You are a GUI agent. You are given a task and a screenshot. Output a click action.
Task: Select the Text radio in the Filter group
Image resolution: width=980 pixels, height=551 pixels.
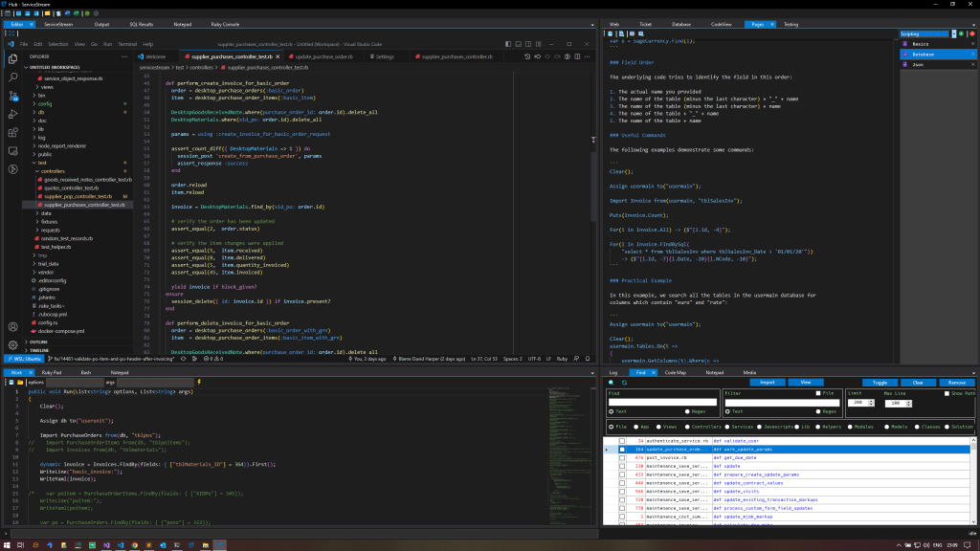[727, 411]
